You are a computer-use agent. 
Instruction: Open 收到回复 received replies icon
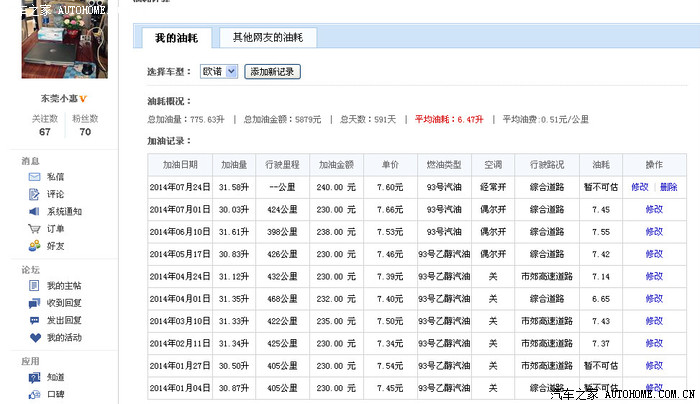35,304
